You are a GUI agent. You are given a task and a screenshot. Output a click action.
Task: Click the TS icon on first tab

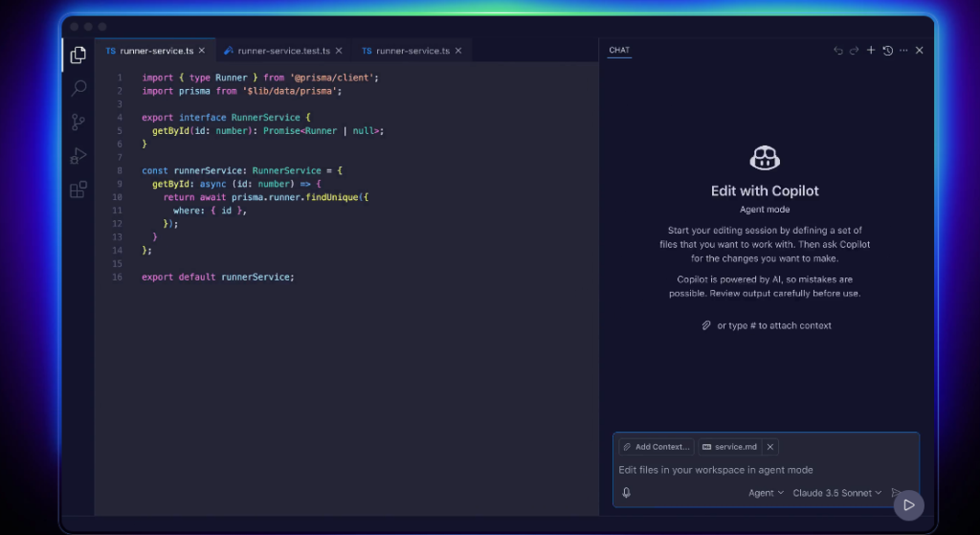[x=111, y=51]
